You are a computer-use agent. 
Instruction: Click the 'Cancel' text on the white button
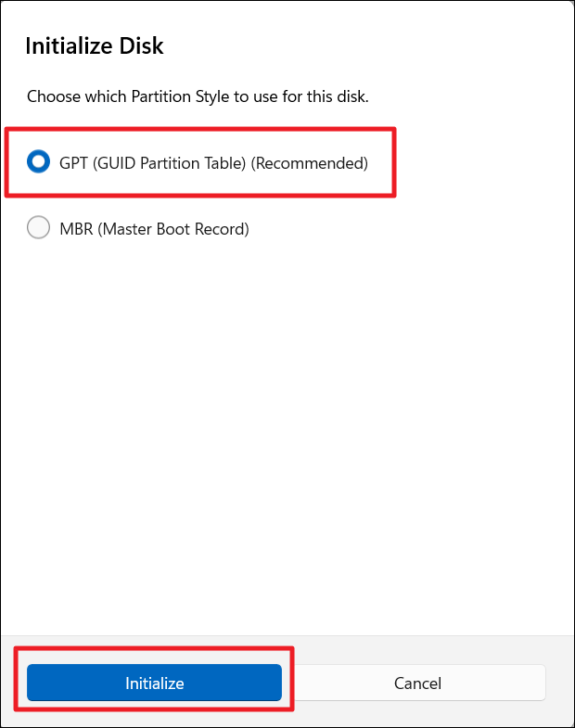pos(417,683)
